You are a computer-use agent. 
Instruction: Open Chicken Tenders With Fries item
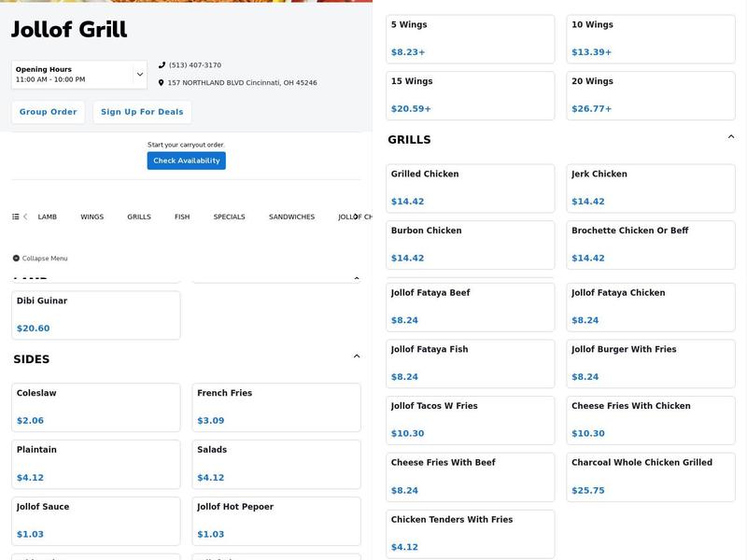click(471, 534)
